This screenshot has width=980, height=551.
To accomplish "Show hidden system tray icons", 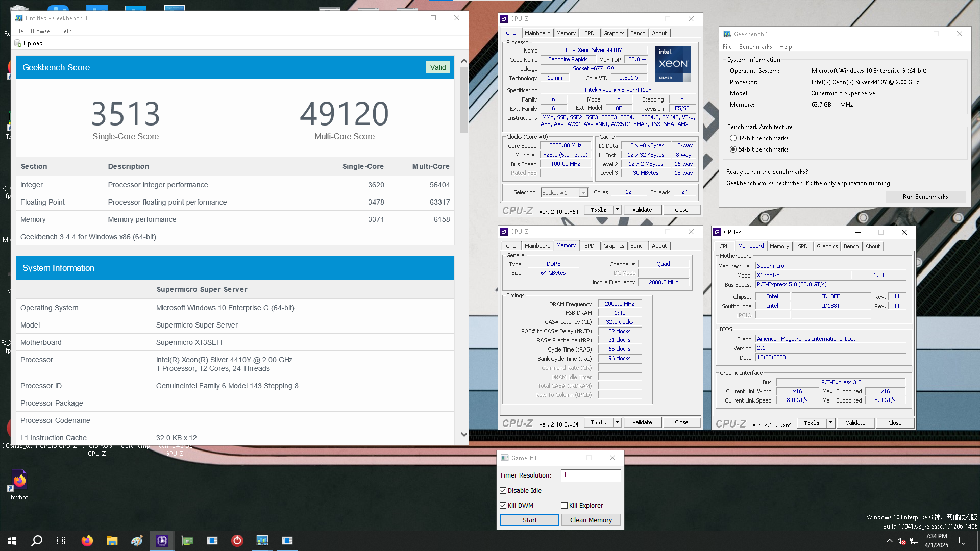I will pos(890,541).
